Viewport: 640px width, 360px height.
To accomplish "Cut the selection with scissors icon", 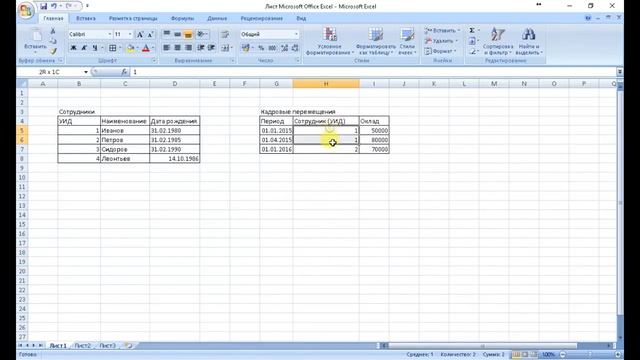I will [x=53, y=31].
